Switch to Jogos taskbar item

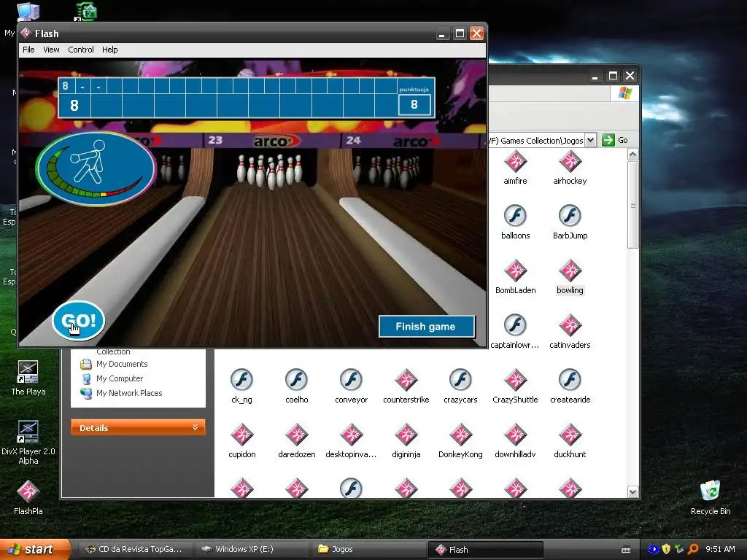tap(368, 549)
